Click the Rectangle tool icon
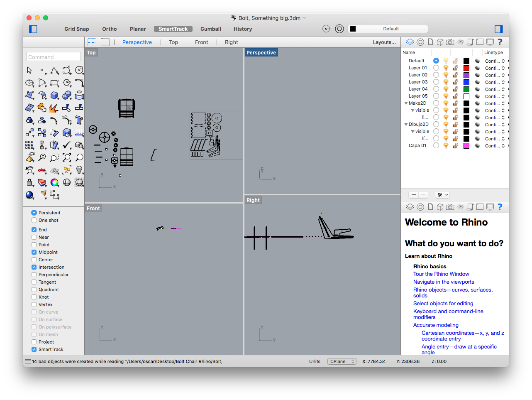 pos(54,83)
